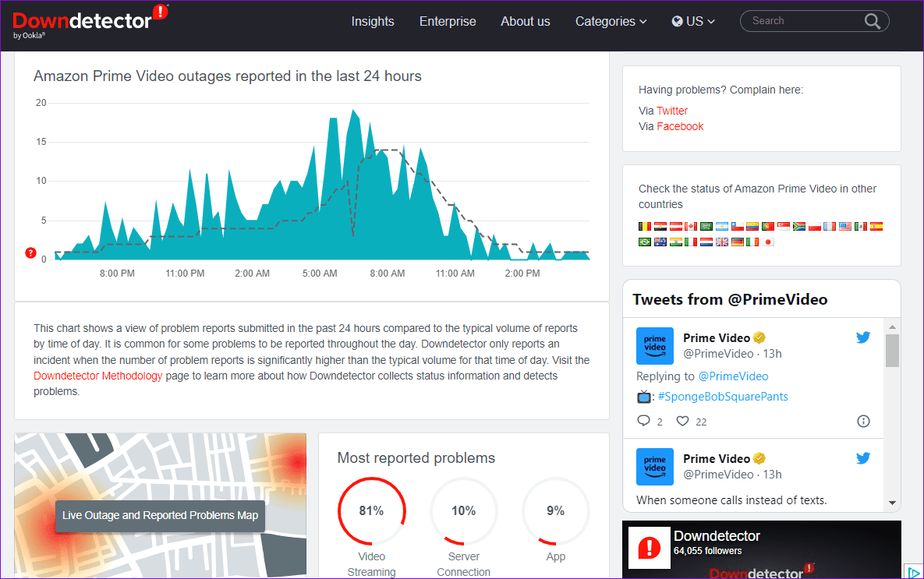Select the Netherlands flag
This screenshot has width=924, height=579.
point(706,242)
